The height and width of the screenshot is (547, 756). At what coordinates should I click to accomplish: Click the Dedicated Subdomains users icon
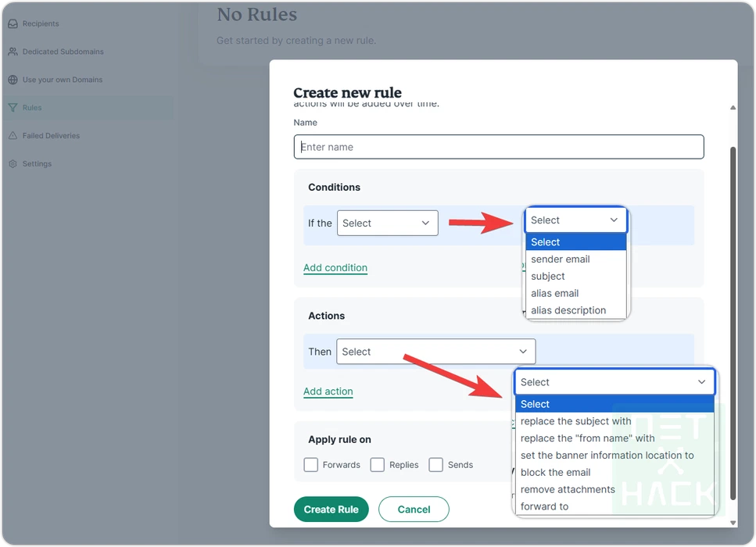coord(13,52)
